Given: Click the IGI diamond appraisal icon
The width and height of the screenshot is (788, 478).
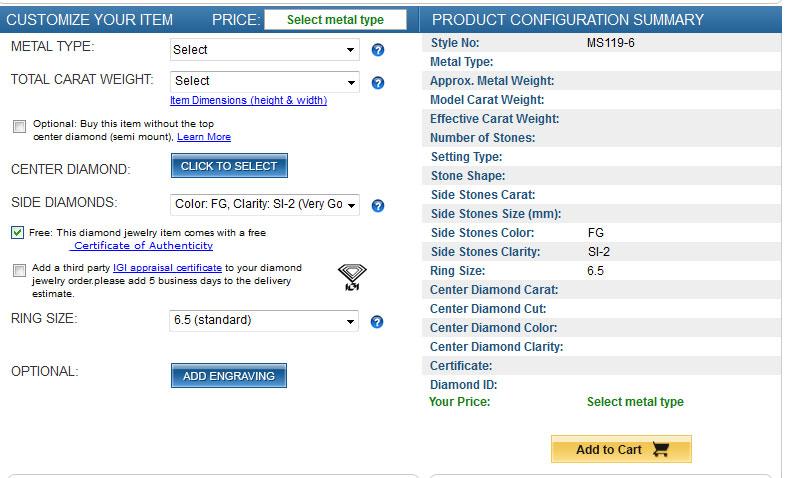Looking at the screenshot, I should [x=352, y=277].
